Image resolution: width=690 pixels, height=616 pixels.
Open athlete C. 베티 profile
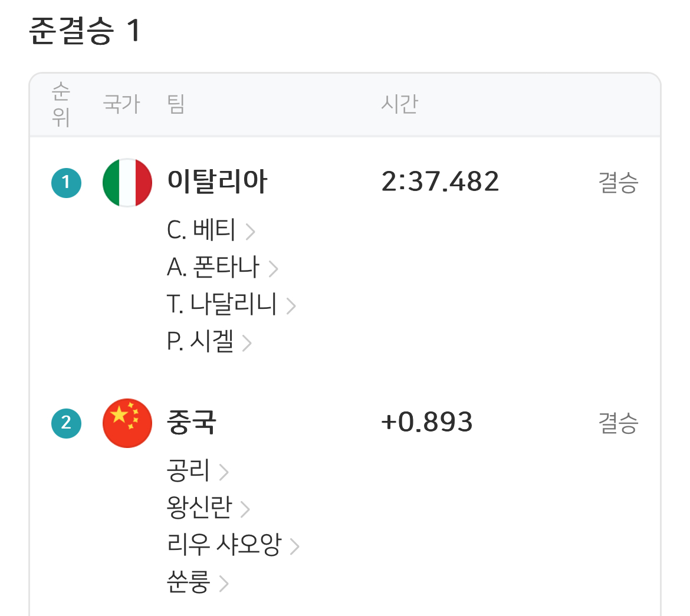(x=202, y=230)
